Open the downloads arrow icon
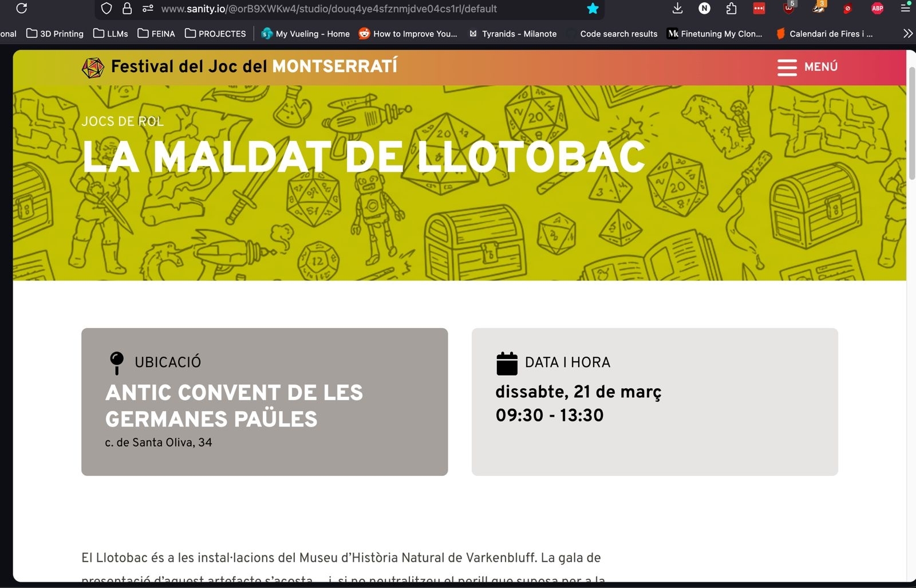The image size is (916, 588). click(x=677, y=8)
